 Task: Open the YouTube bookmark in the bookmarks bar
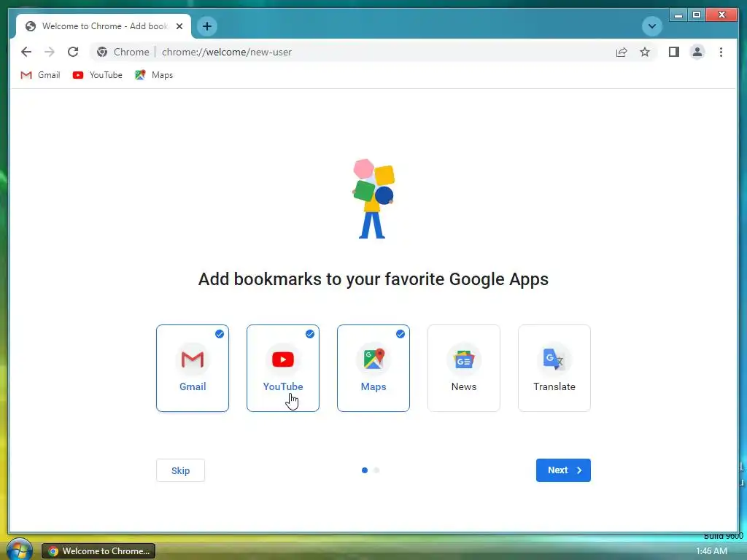click(x=98, y=75)
